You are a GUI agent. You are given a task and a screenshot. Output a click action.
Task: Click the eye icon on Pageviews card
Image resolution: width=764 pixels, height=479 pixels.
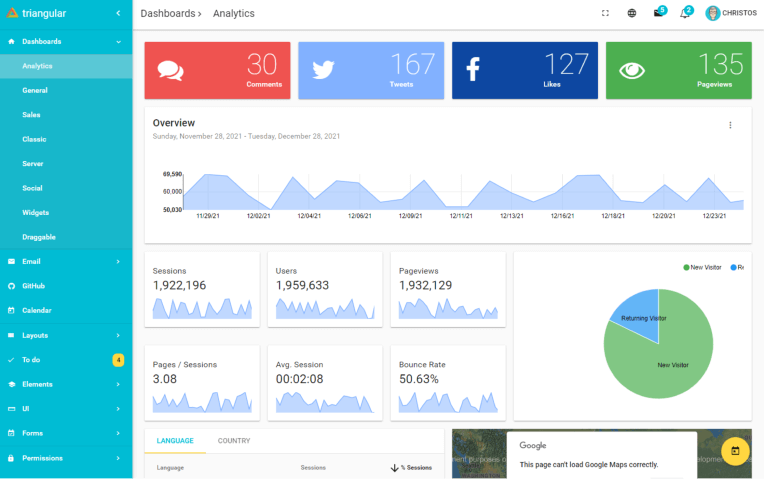pos(632,71)
